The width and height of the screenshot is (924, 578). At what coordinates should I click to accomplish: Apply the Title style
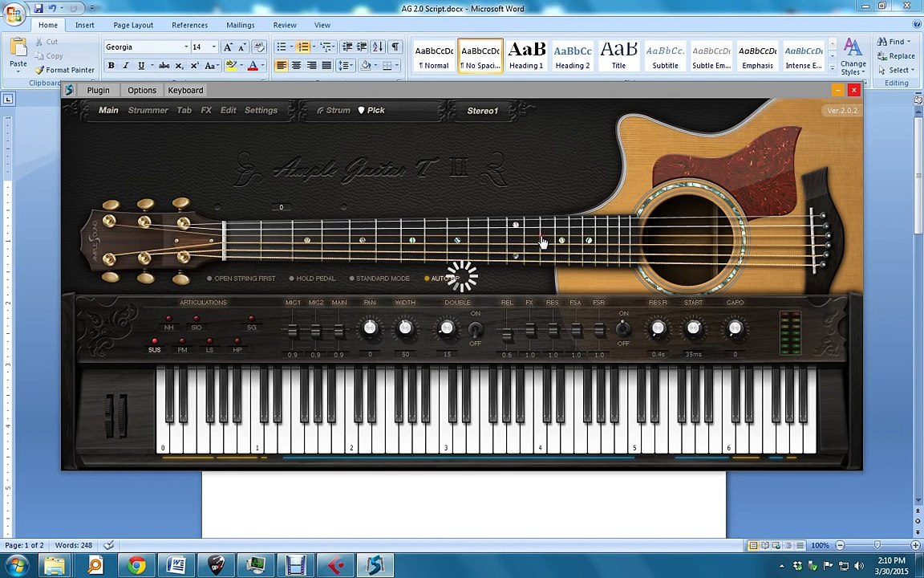(618, 56)
